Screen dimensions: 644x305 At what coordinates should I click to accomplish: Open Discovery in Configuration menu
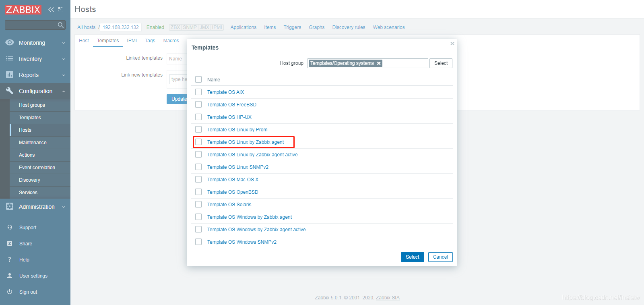(x=29, y=180)
